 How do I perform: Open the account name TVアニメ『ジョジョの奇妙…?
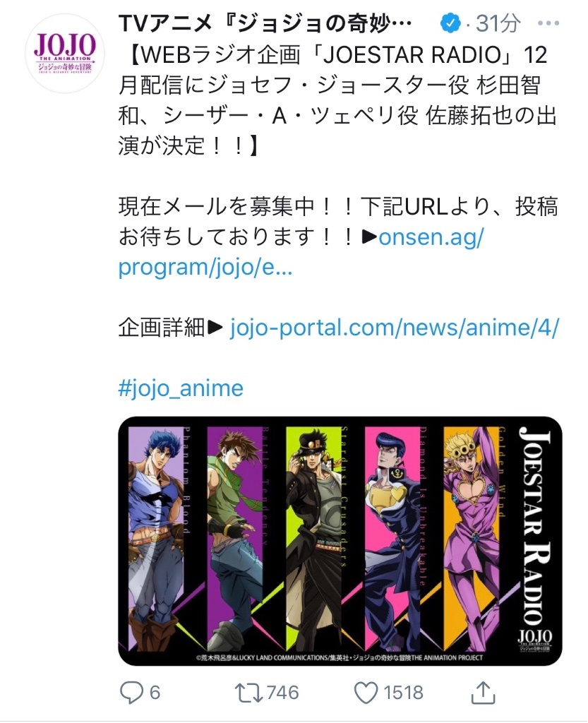(x=265, y=23)
